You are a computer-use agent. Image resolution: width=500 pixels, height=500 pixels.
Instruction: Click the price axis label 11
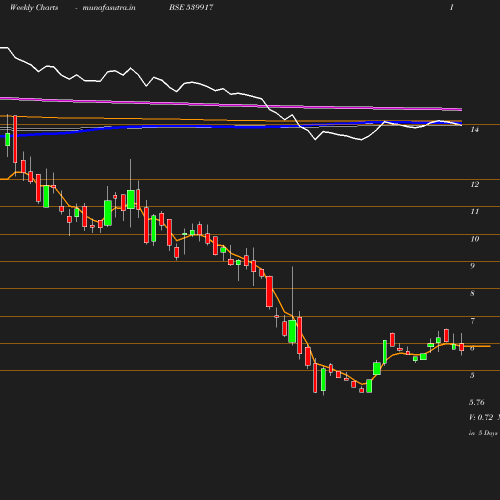click(x=475, y=211)
